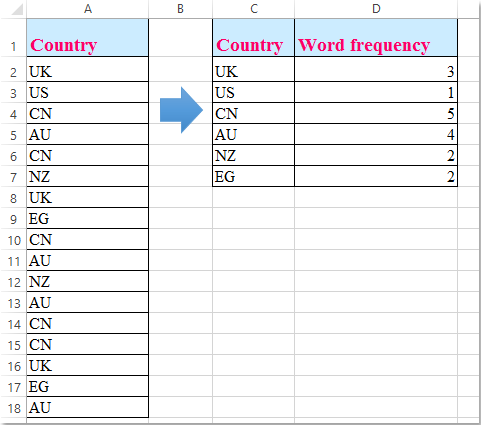Select cell C6 containing NZ
This screenshot has height=425, width=481.
pyautogui.click(x=254, y=155)
